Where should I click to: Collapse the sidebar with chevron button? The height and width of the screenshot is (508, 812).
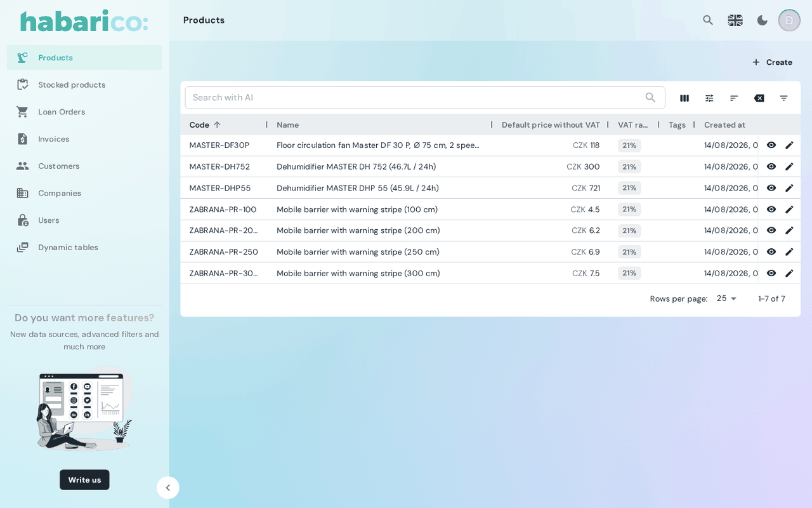pos(168,488)
